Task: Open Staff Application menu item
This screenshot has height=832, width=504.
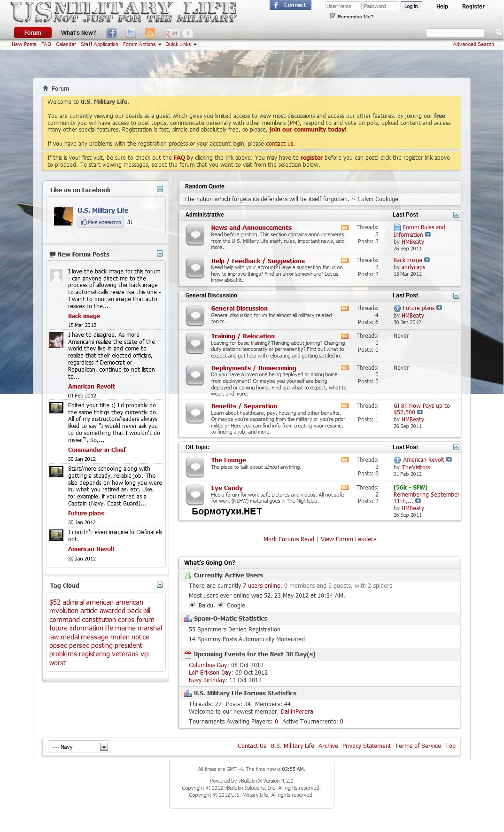Action: tap(100, 44)
